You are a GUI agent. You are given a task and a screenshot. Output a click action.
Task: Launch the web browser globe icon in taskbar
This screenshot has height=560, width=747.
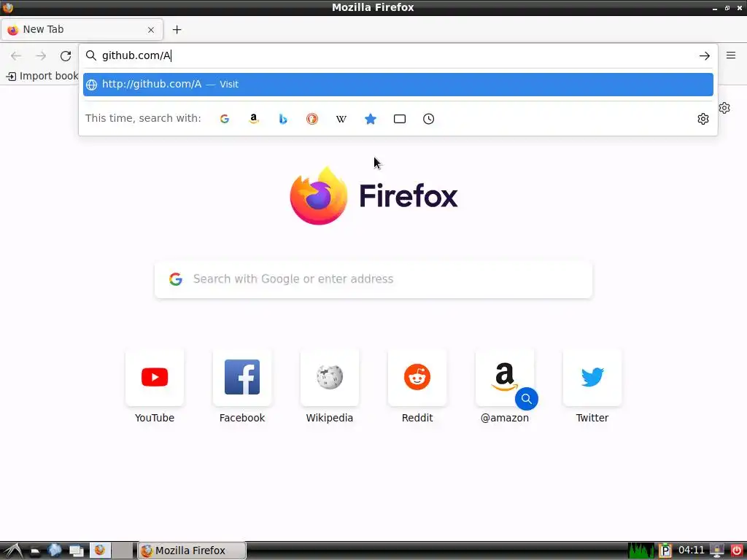point(55,551)
